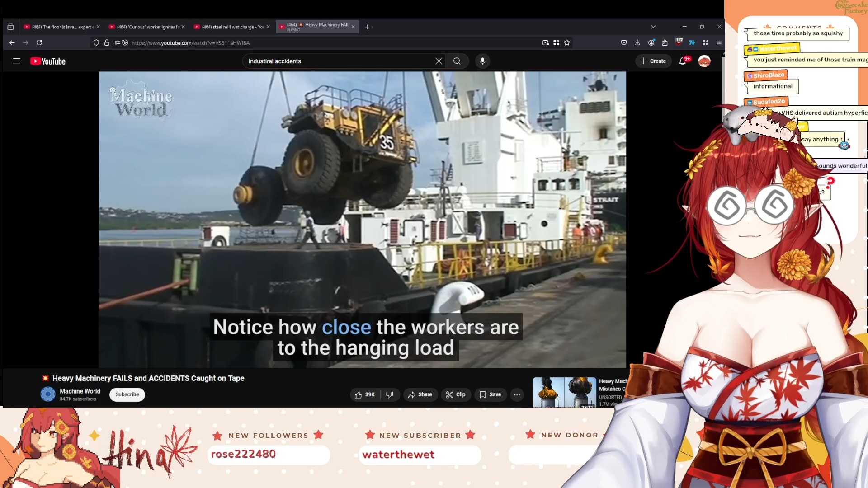Bookmark this page with the star icon
Screen dimensions: 868x488
(567, 43)
